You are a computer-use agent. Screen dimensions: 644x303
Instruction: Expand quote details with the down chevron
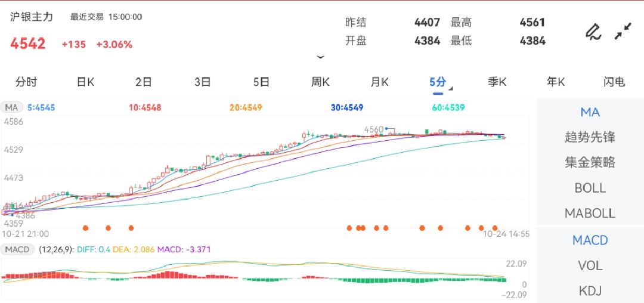pyautogui.click(x=320, y=57)
